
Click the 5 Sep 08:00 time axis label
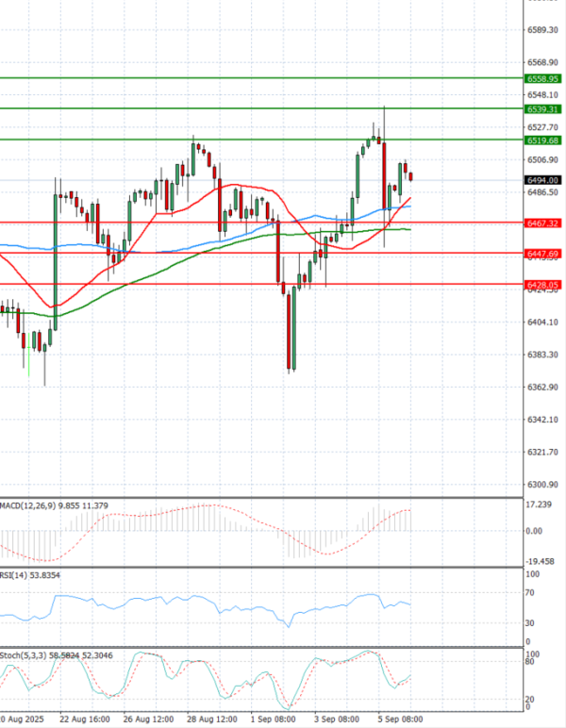tap(401, 720)
